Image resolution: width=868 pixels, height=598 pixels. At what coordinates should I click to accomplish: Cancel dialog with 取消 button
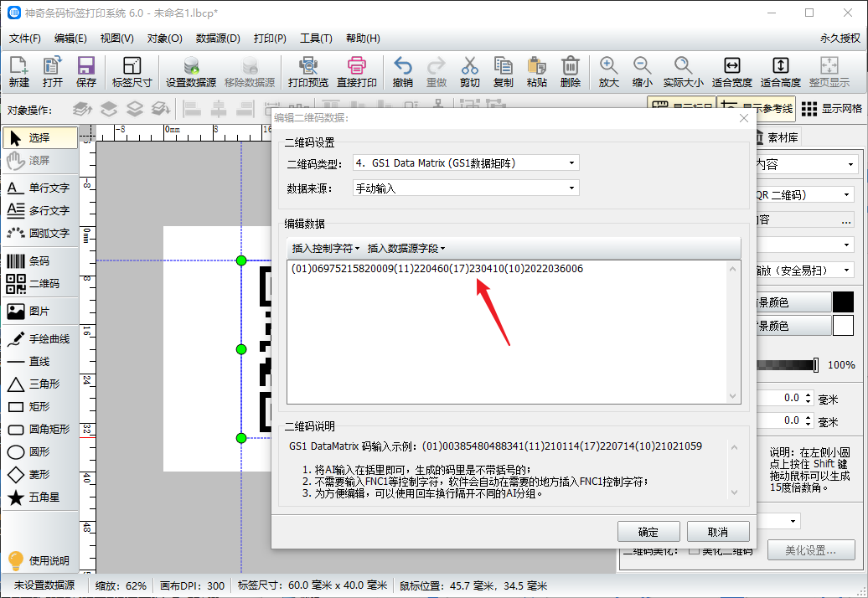pyautogui.click(x=718, y=532)
